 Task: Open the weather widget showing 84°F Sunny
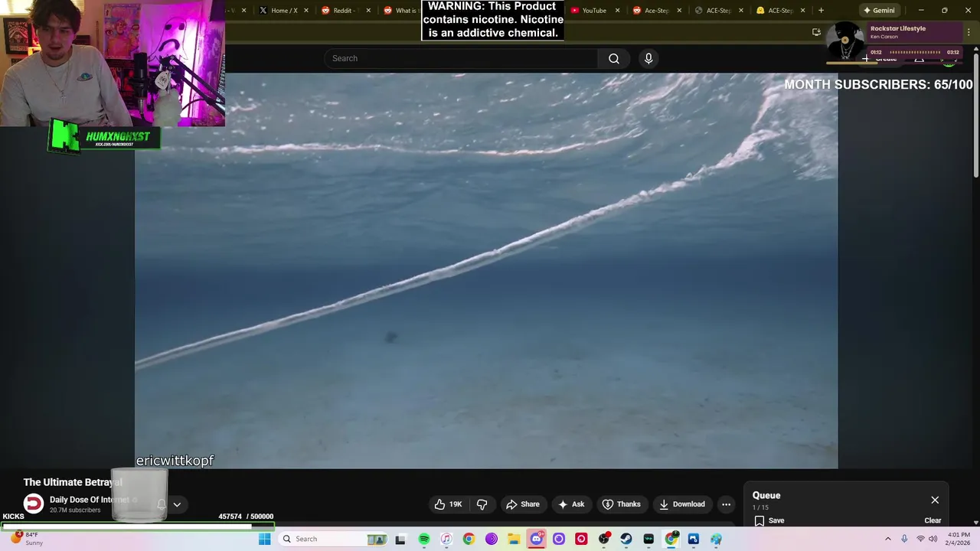(27, 539)
